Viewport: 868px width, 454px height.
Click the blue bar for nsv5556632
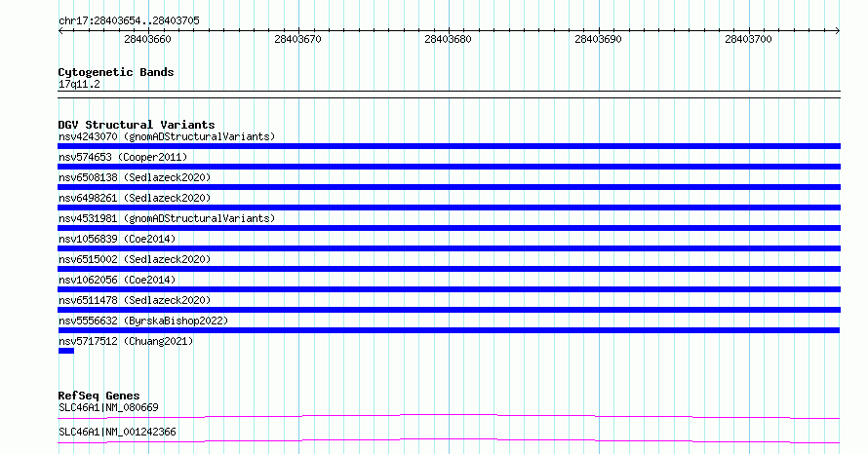coord(449,330)
